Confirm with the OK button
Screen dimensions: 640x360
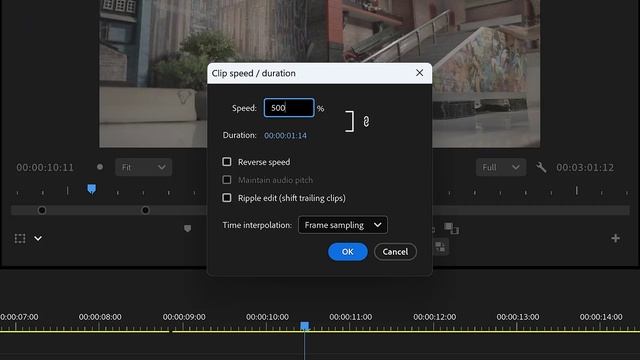pyautogui.click(x=348, y=252)
